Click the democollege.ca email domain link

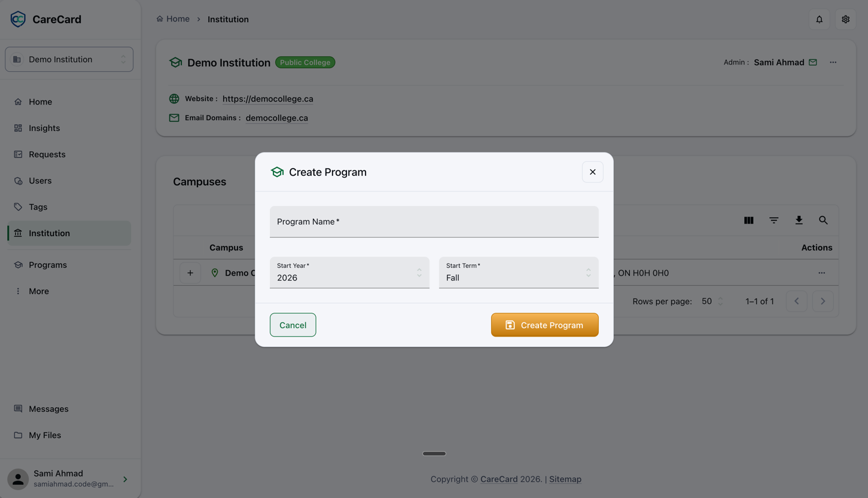click(276, 118)
